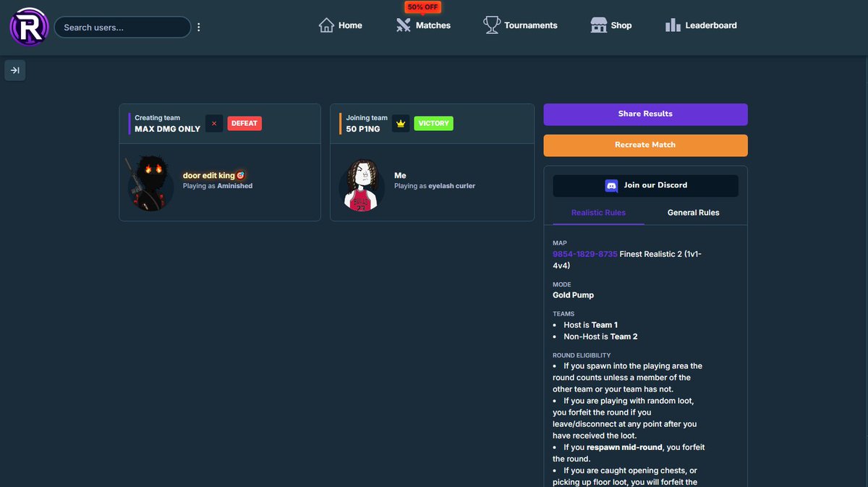Open the three-dot menu beside search
This screenshot has height=487, width=868.
click(x=199, y=27)
